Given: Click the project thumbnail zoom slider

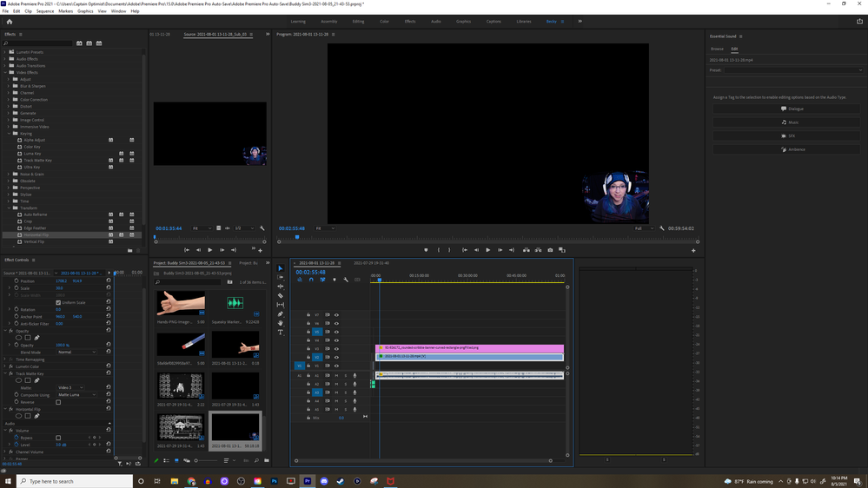Looking at the screenshot, I should tap(198, 460).
